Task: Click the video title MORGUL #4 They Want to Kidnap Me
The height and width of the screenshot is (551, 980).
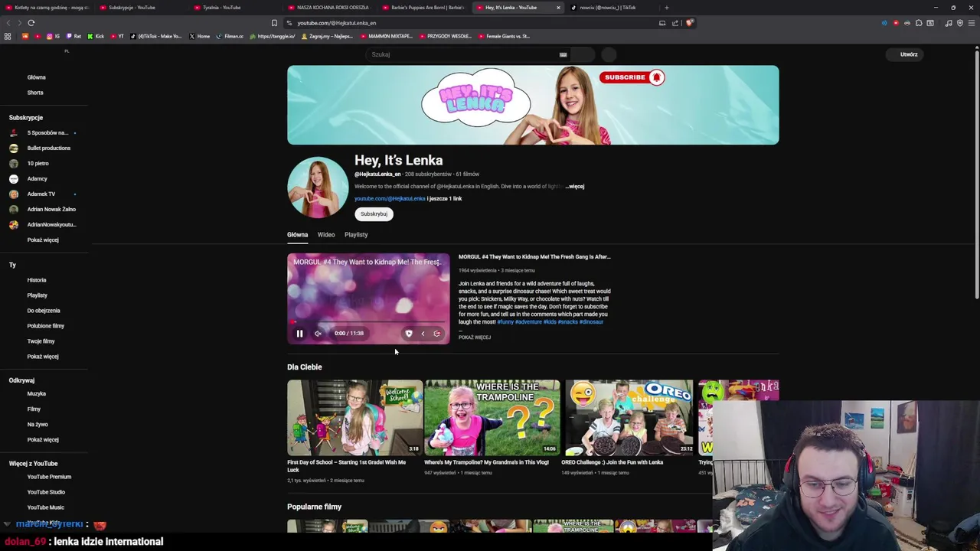Action: (534, 257)
